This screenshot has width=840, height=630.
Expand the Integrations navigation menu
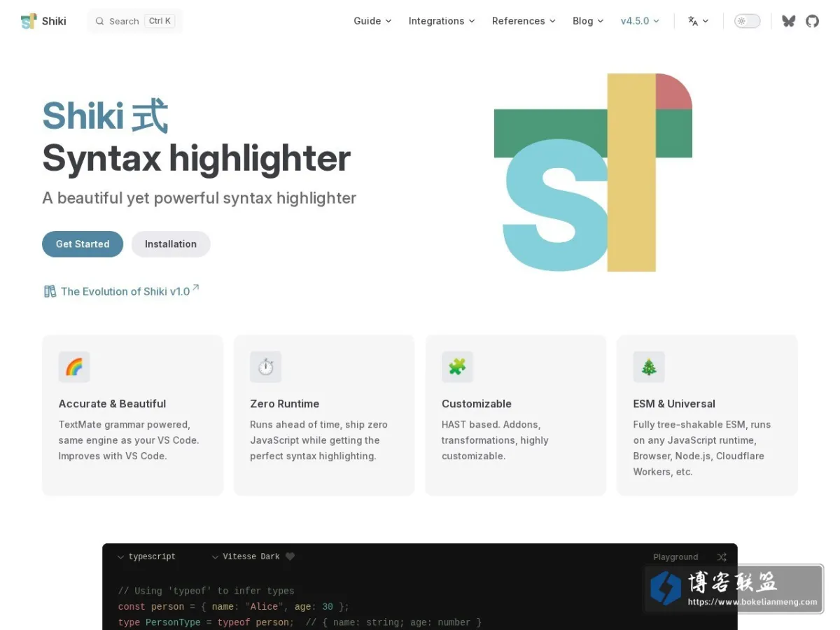tap(442, 21)
